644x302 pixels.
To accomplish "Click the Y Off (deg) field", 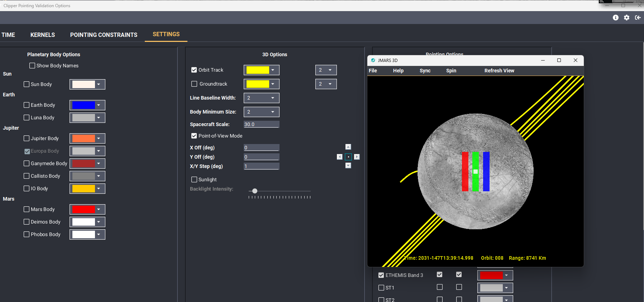I will point(262,157).
